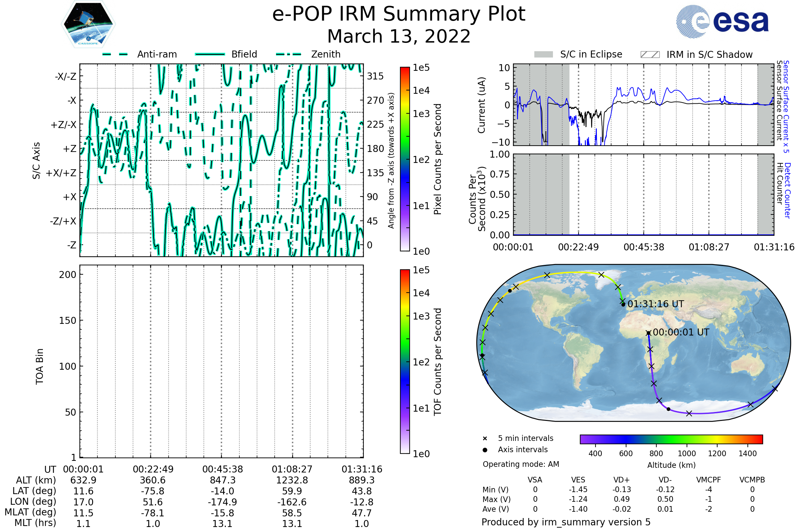Click the Bfield solid legend line
Image resolution: width=798 pixels, height=532 pixels.
[210, 54]
